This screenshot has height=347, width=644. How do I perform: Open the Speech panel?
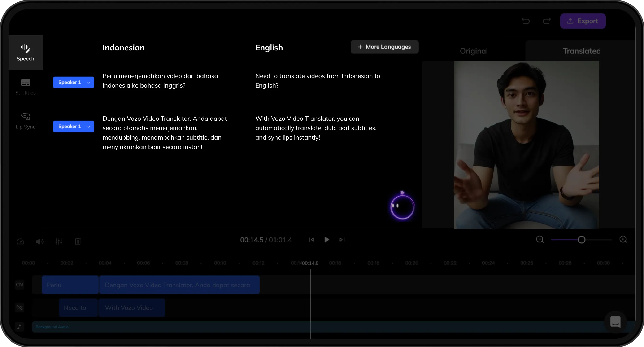coord(26,53)
